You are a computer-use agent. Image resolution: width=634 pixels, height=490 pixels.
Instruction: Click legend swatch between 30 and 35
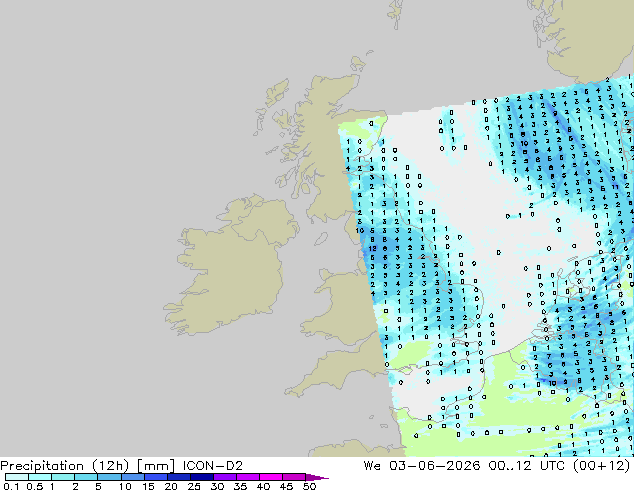pyautogui.click(x=224, y=477)
